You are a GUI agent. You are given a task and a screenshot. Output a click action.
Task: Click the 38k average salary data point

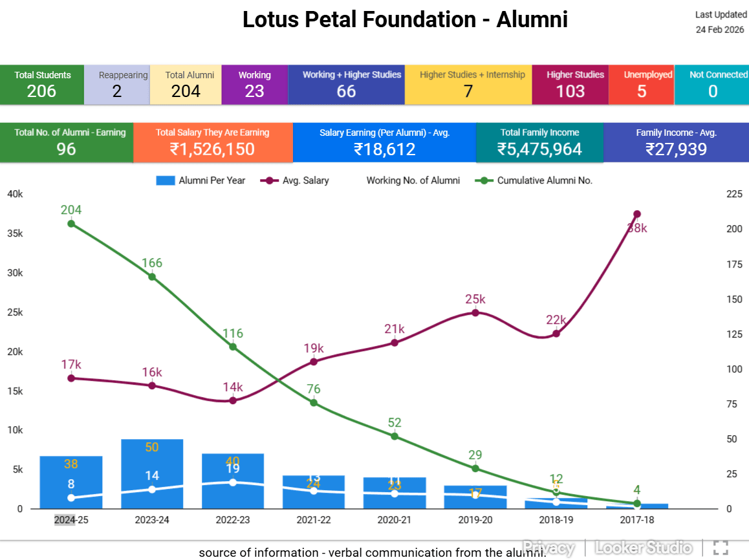[636, 214]
